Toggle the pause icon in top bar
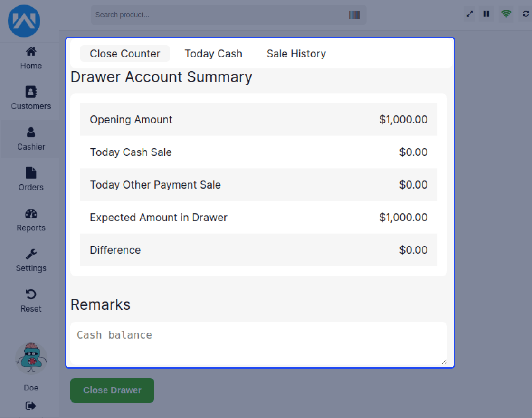532x418 pixels. (x=486, y=14)
